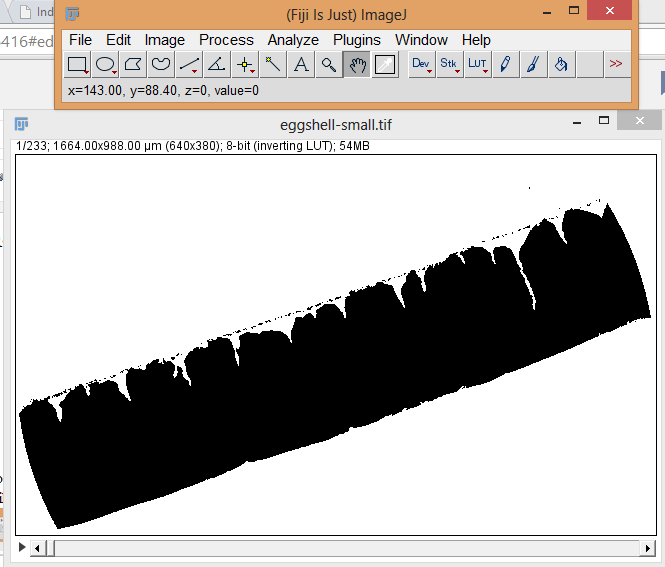Select the Magnifying glass zoom tool

[x=329, y=64]
